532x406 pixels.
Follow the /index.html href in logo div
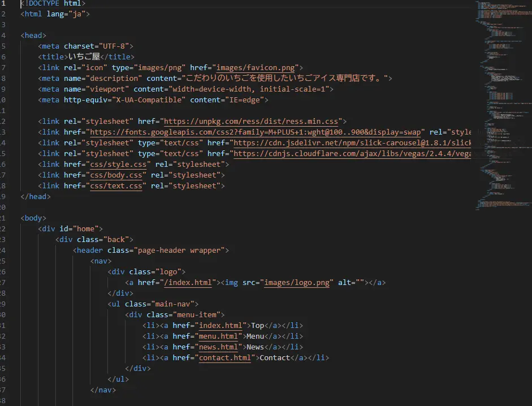[188, 282]
